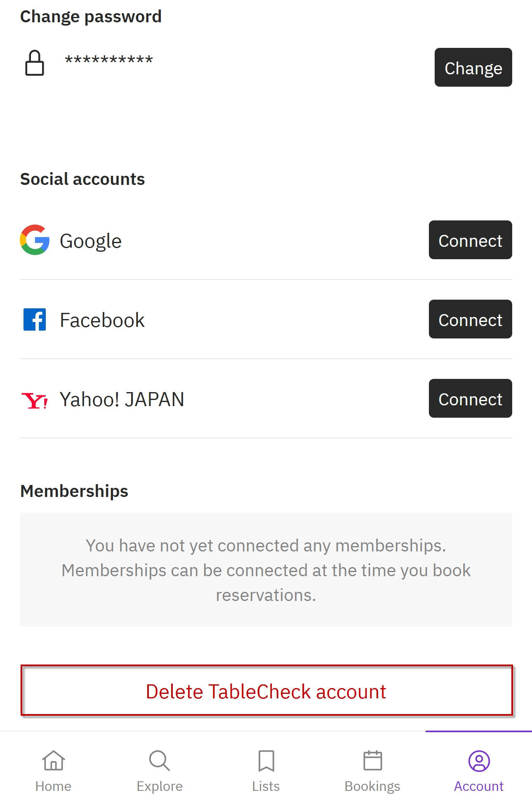Click the memberships info message box

click(x=266, y=570)
